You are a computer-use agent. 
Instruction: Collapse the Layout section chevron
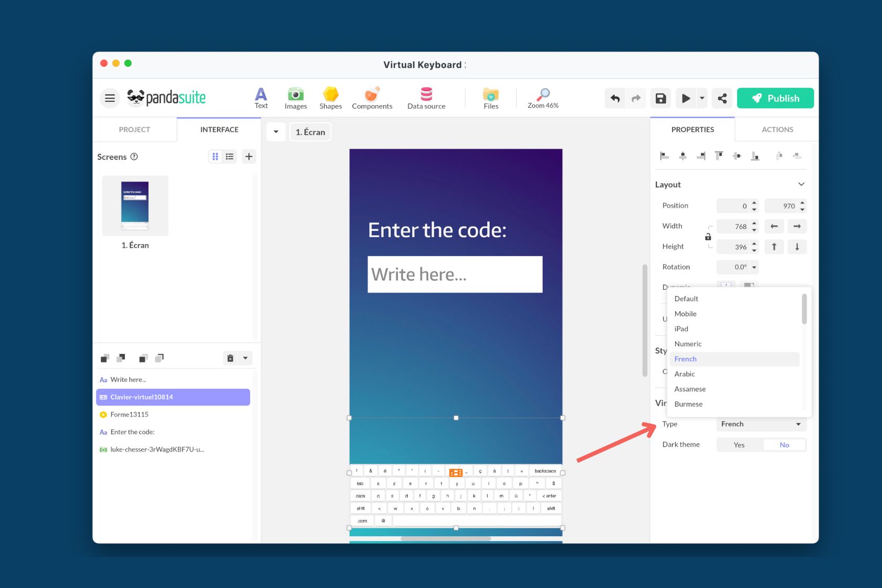click(x=801, y=184)
